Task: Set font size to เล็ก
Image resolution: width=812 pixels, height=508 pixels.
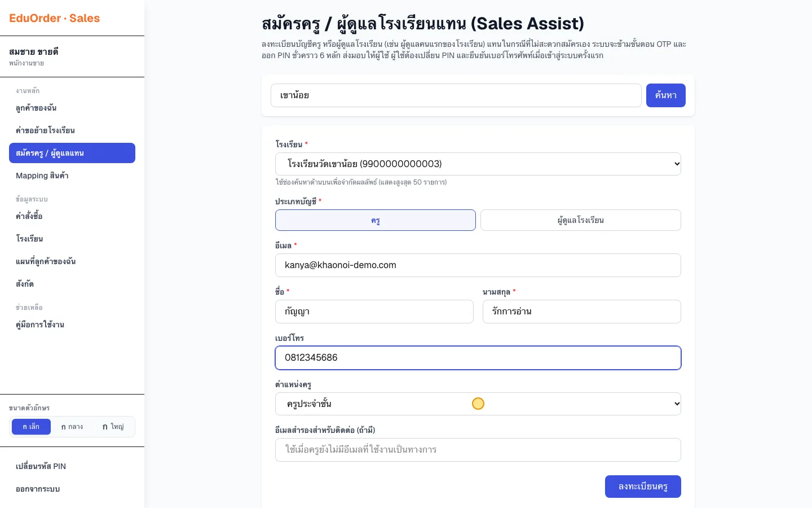Action: [x=31, y=427]
